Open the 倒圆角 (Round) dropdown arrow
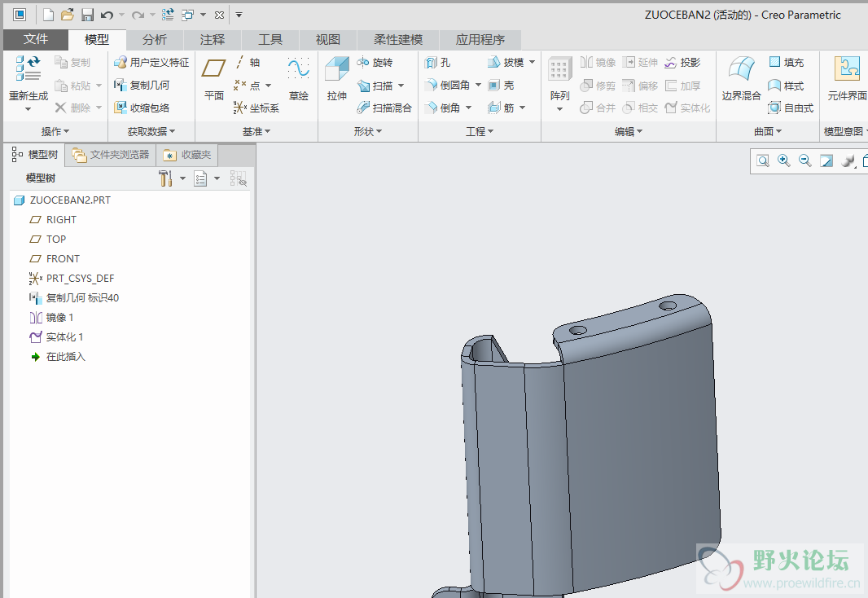This screenshot has width=868, height=598. coord(478,85)
